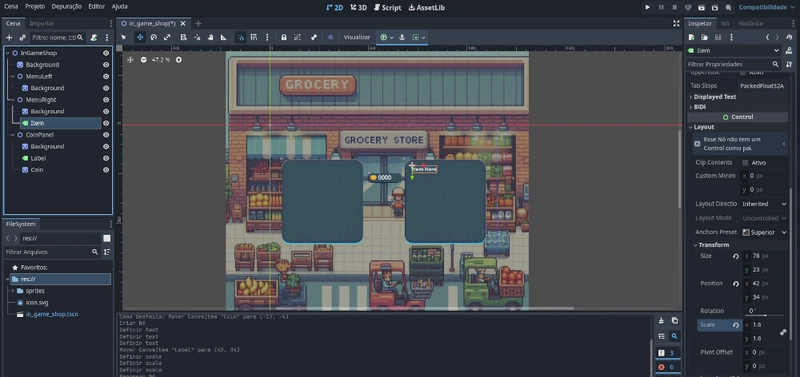Open the Compatibilidade renderer dropdown
This screenshot has height=377, width=800.
click(x=766, y=7)
